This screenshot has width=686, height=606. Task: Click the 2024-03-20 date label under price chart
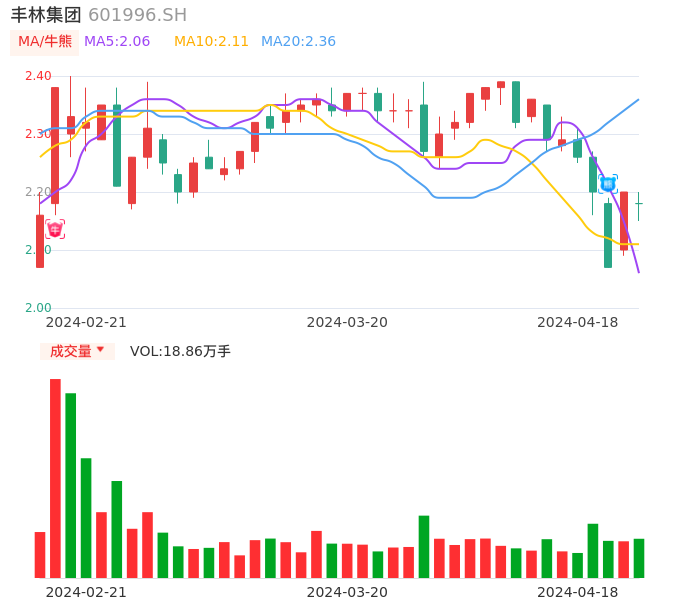click(347, 322)
